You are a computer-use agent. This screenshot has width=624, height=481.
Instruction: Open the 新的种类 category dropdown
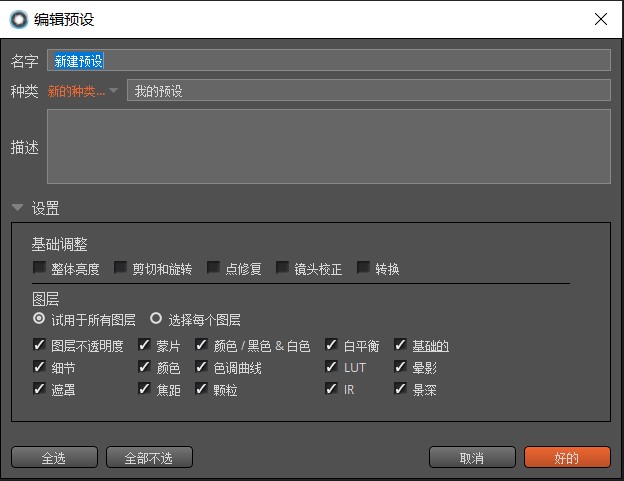pyautogui.click(x=82, y=91)
